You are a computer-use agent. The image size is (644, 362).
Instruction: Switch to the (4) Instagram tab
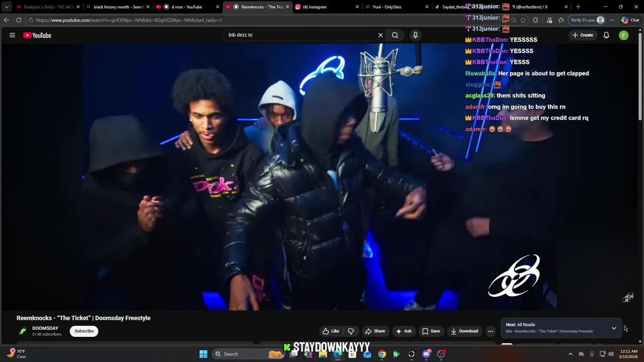coord(326,7)
